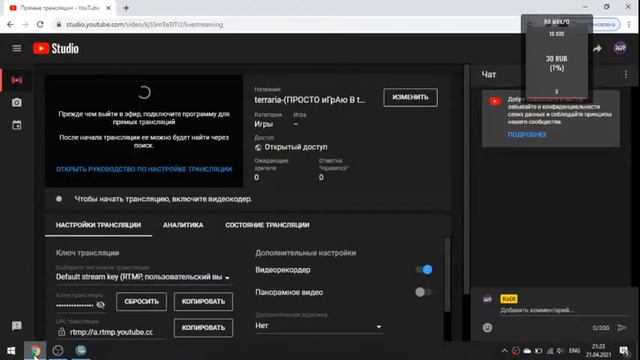640x360 pixels.
Task: Switch to СОСТОЯНИЕ ТРАНСЛЯЦИИ tab
Action: [267, 225]
